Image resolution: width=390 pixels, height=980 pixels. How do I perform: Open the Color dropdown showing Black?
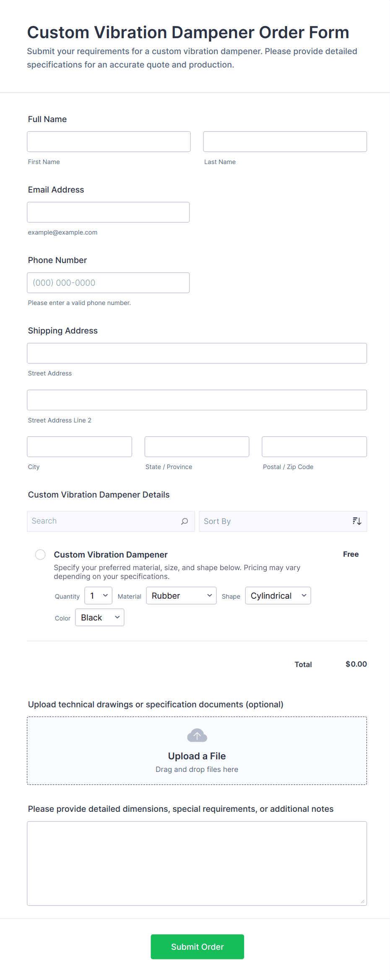pos(99,618)
